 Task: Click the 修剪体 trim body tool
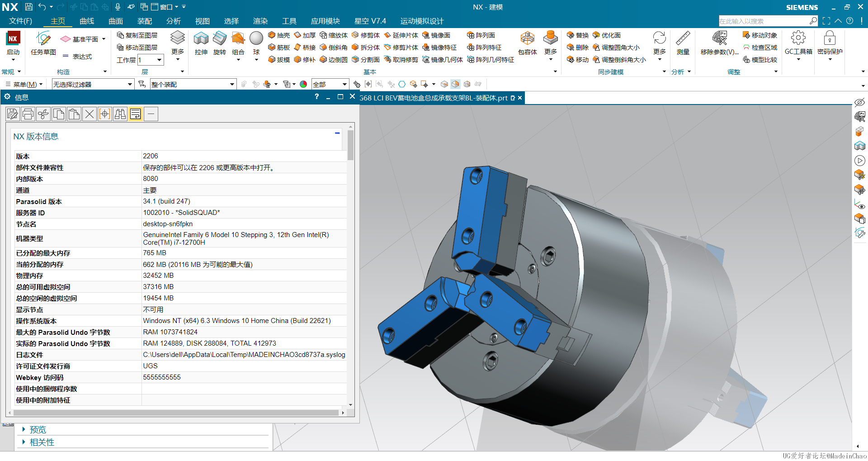(x=366, y=35)
